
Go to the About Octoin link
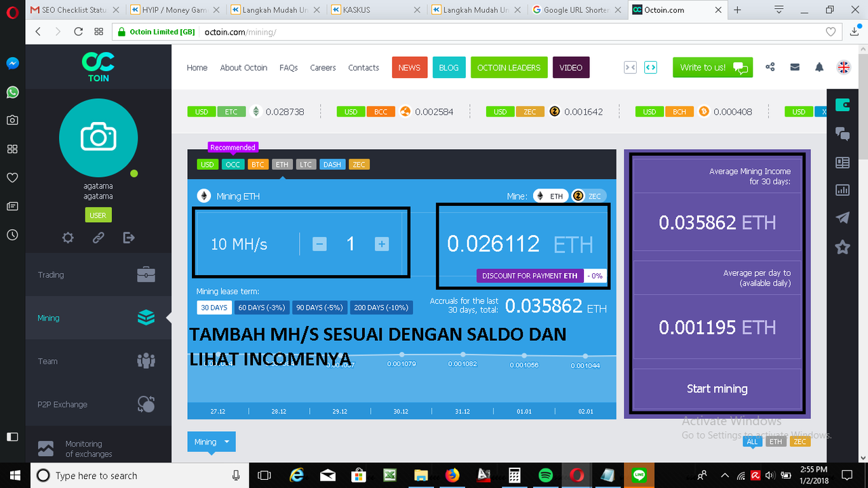pyautogui.click(x=243, y=68)
